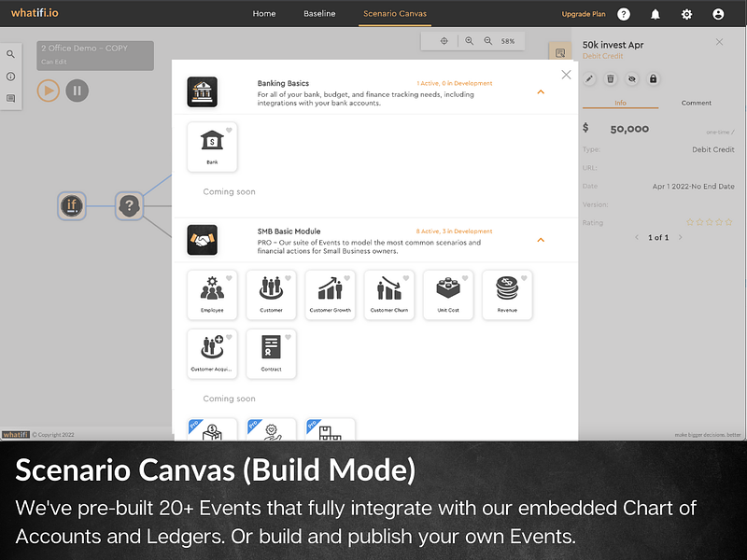Go to the Home tab
The width and height of the screenshot is (747, 560).
tap(264, 14)
